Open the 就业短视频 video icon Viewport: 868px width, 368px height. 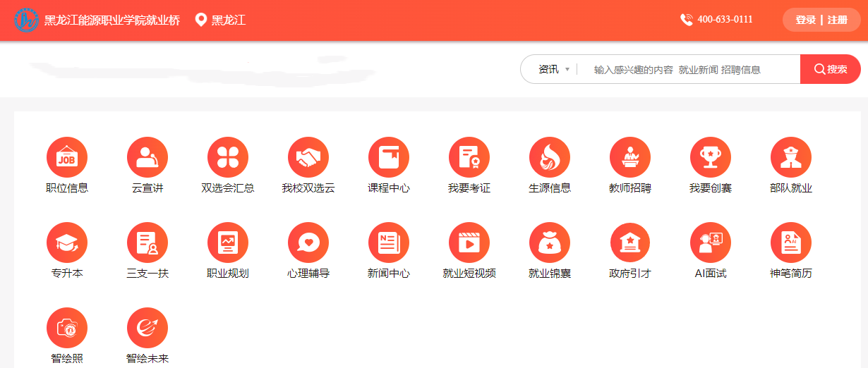coord(469,243)
